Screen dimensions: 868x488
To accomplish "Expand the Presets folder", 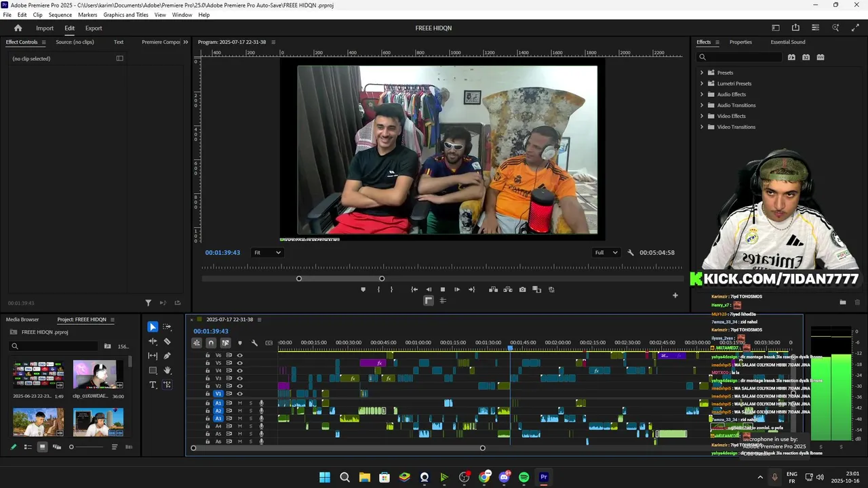I will coord(702,73).
